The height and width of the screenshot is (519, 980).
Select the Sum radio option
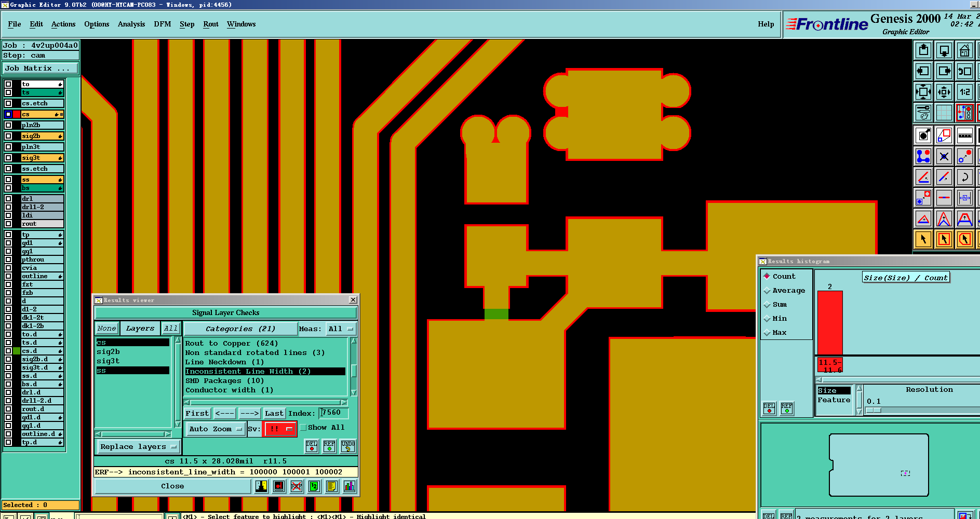pos(767,304)
